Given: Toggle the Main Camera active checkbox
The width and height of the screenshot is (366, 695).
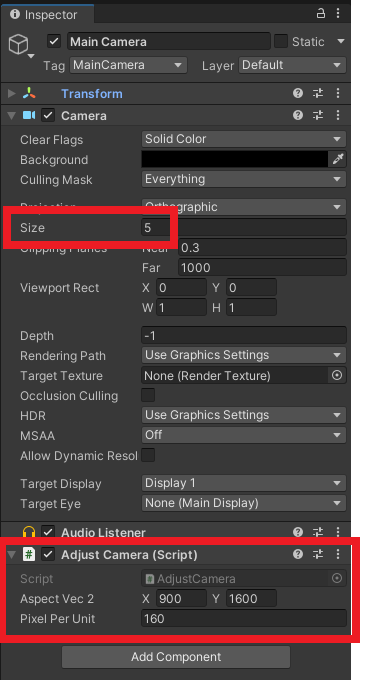Looking at the screenshot, I should coord(54,42).
